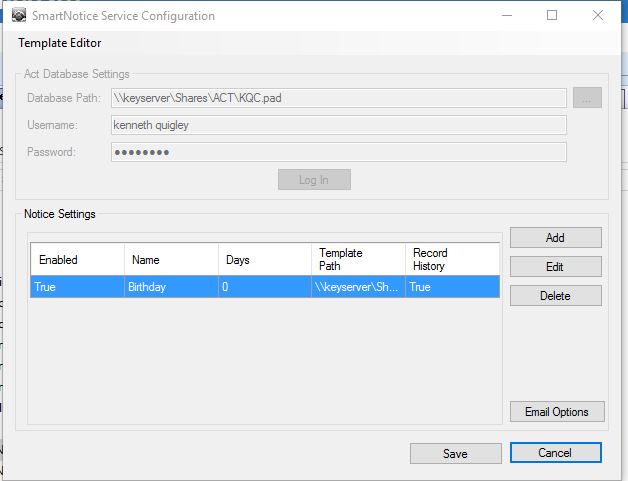Click the Record History True cell
The height and width of the screenshot is (481, 628).
[453, 287]
